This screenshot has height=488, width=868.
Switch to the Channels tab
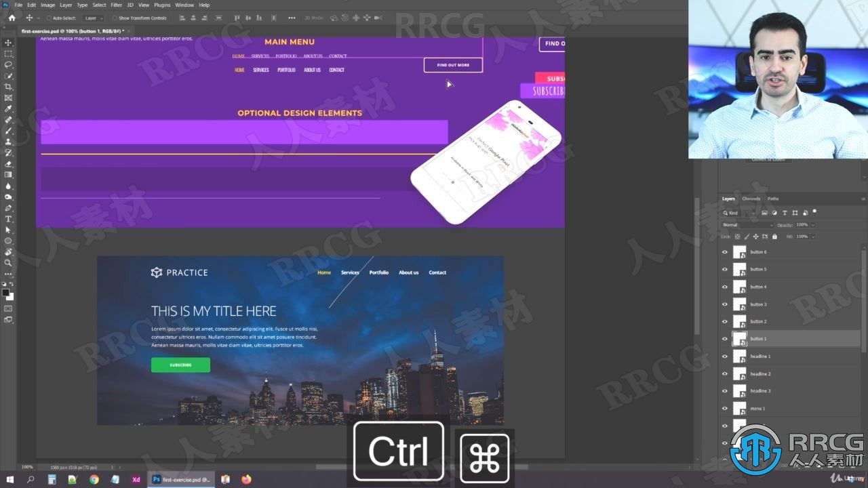tap(751, 199)
